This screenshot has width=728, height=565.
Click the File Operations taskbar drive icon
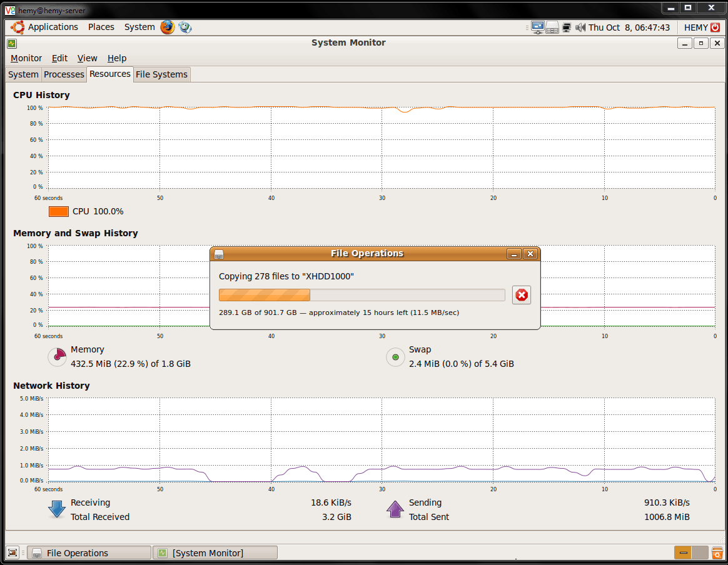(37, 553)
